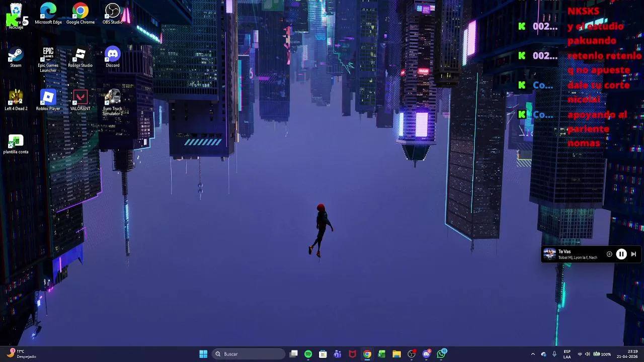Viewport: 644px width, 362px height.
Task: Select the VALORANT desktop icon
Action: click(x=80, y=101)
